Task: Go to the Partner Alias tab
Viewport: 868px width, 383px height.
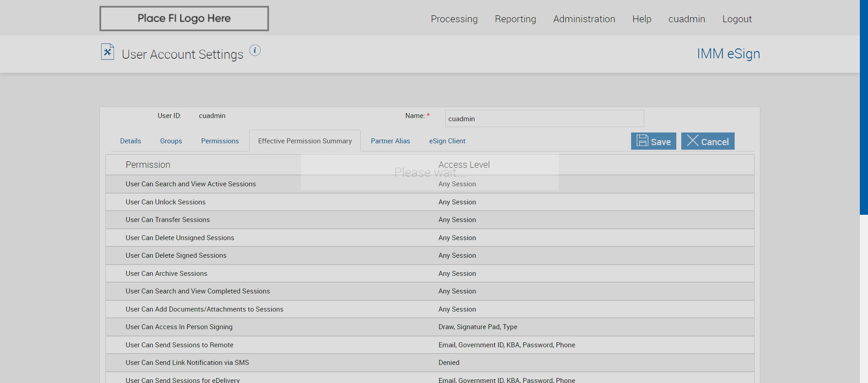Action: [390, 141]
